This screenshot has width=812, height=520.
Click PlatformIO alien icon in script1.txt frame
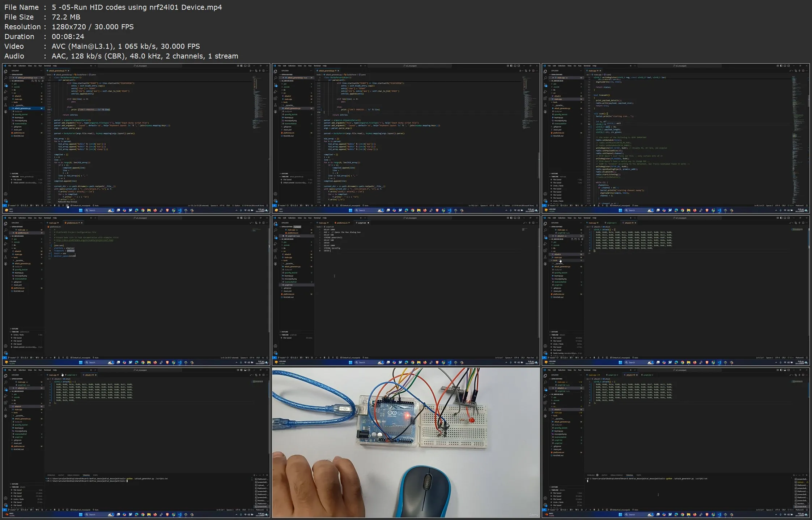tap(275, 264)
